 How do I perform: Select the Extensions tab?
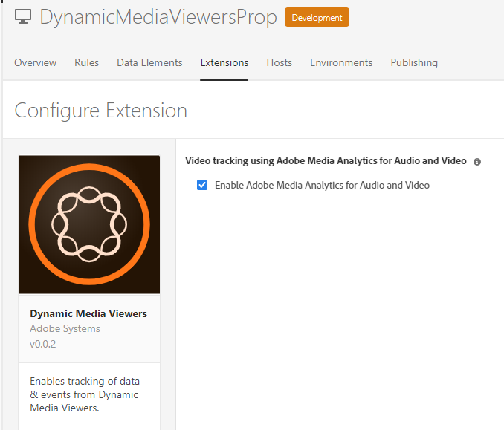pyautogui.click(x=224, y=62)
